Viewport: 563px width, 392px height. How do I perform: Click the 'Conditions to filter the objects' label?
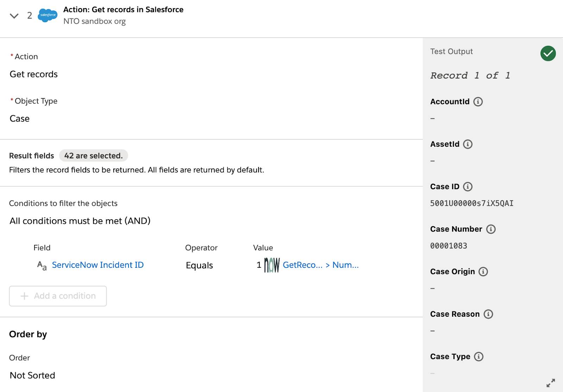pyautogui.click(x=63, y=203)
